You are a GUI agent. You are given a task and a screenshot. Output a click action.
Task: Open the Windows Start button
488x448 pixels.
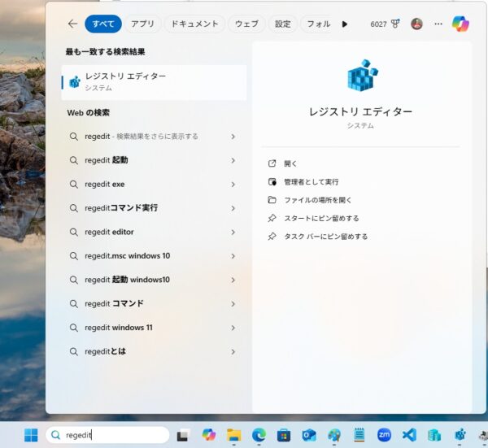coord(31,435)
